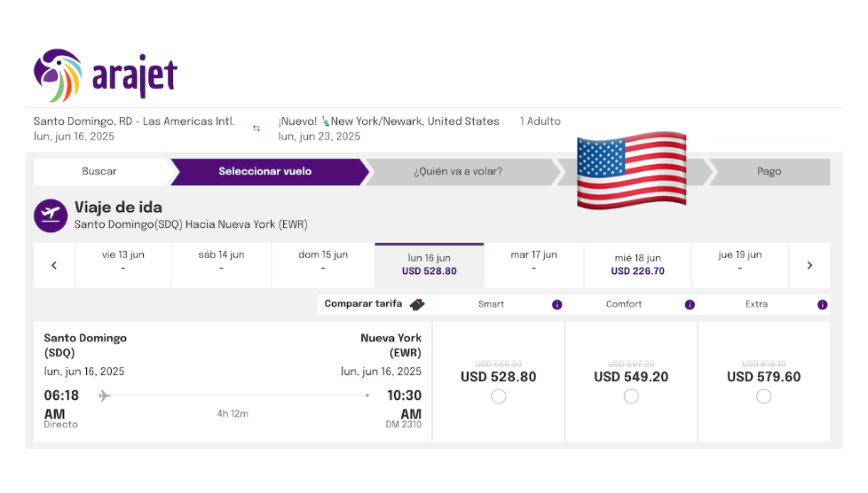Click the Comparar tarifa ticket icon
This screenshot has height=493, width=868.
(x=417, y=304)
